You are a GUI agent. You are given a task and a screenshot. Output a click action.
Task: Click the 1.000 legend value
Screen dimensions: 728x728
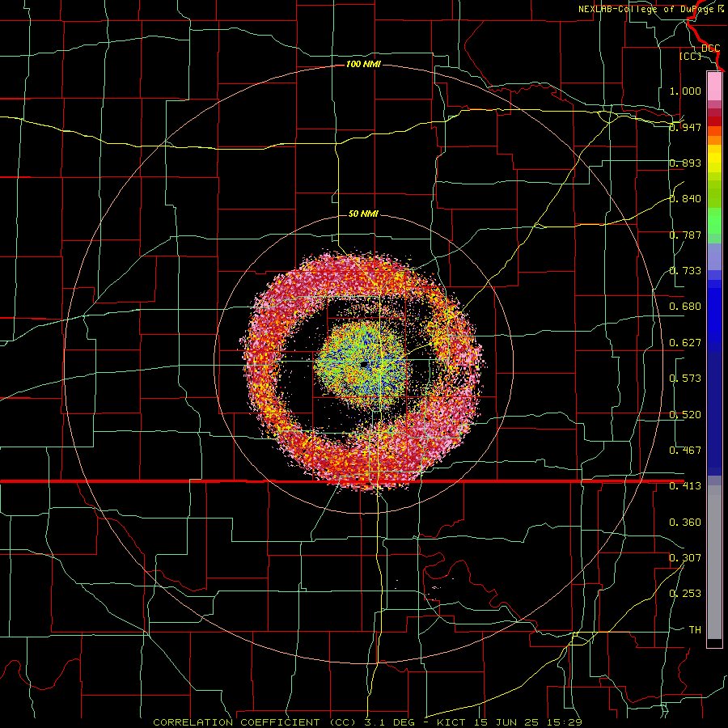(685, 91)
